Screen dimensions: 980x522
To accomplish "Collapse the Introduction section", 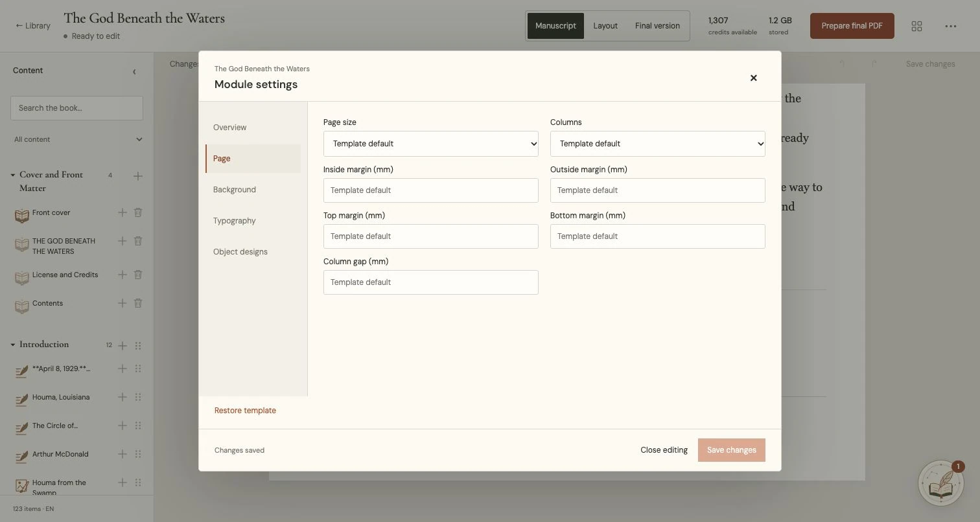I will click(x=13, y=345).
